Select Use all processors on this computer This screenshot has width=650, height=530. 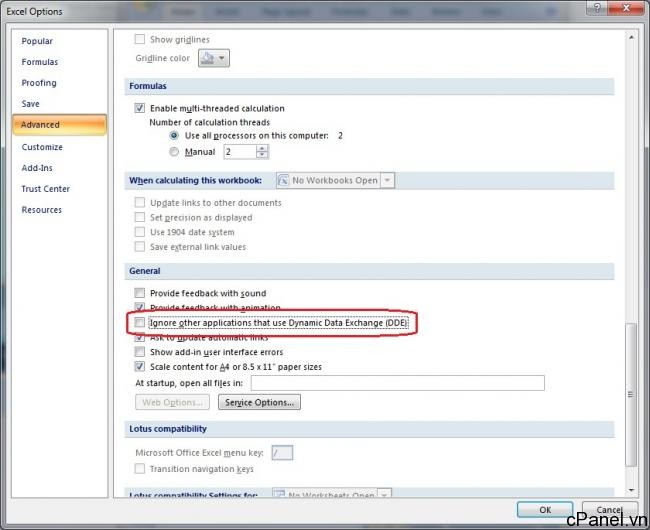tap(174, 136)
